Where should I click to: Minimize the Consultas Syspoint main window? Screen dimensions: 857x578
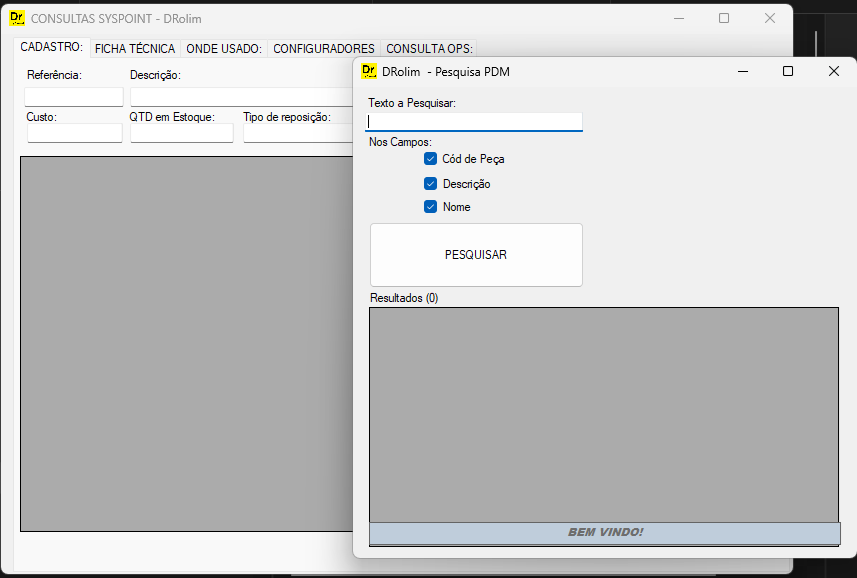tap(679, 18)
